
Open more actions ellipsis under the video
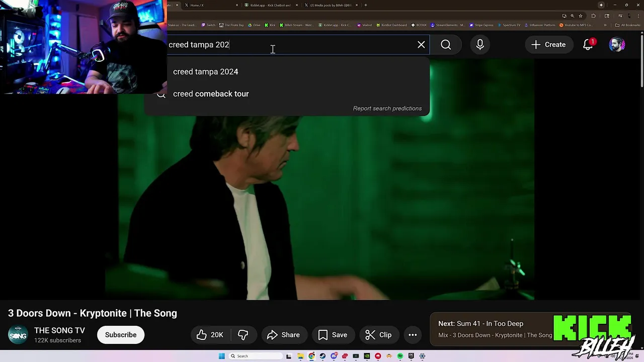click(413, 335)
